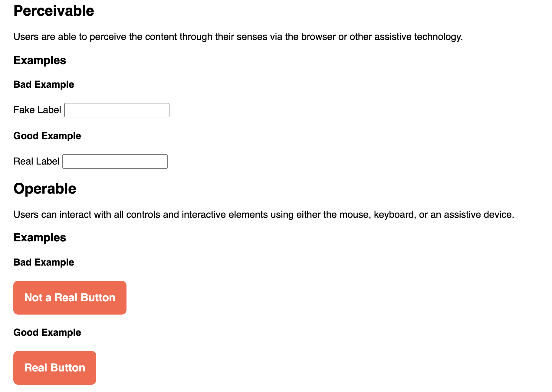Focus the Real Label text input
The height and width of the screenshot is (392, 552).
(115, 162)
